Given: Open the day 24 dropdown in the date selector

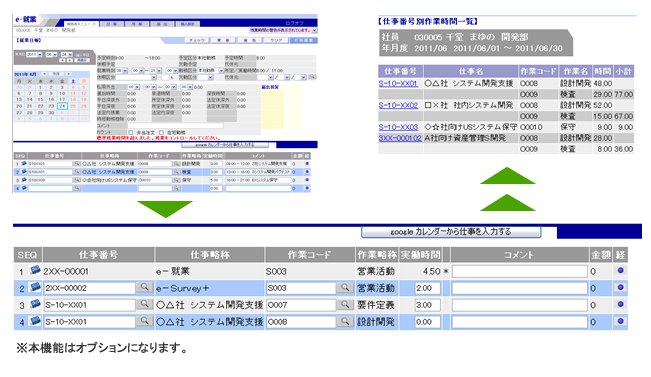Looking at the screenshot, I should click(x=66, y=54).
